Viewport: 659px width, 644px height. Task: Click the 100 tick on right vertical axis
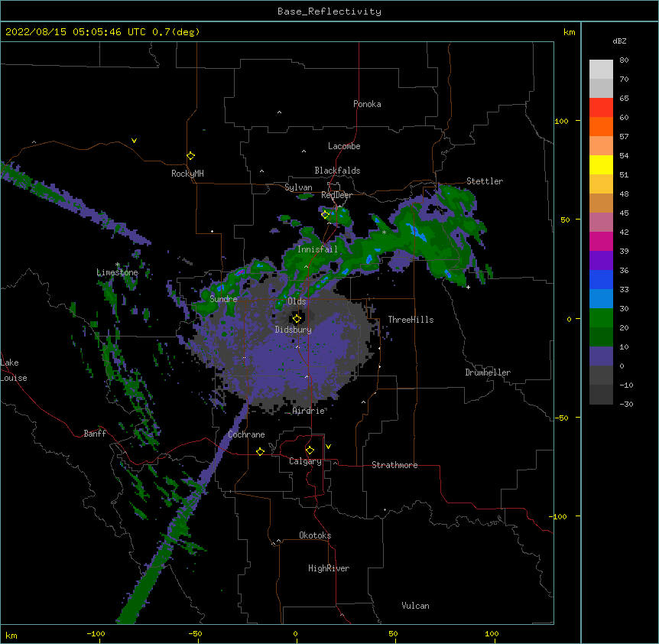click(561, 121)
